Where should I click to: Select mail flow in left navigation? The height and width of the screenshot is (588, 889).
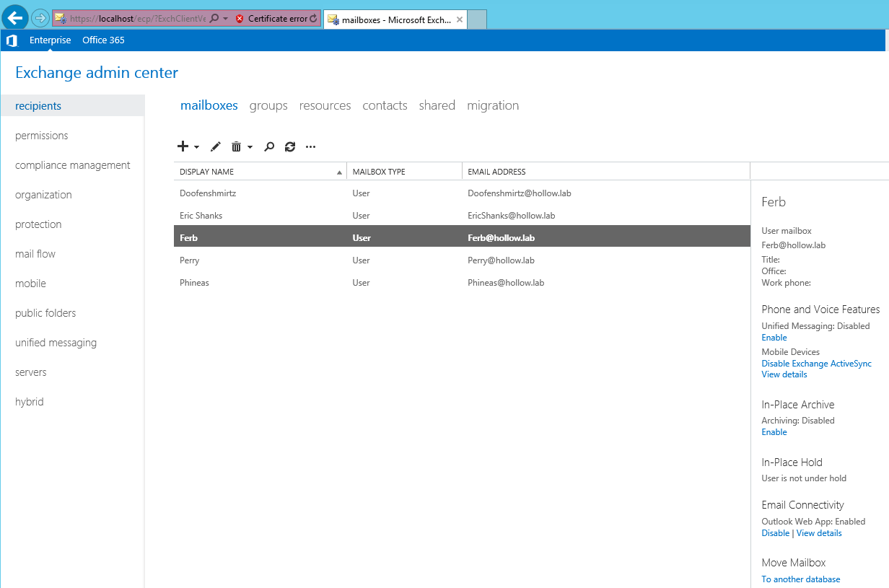[x=35, y=254]
